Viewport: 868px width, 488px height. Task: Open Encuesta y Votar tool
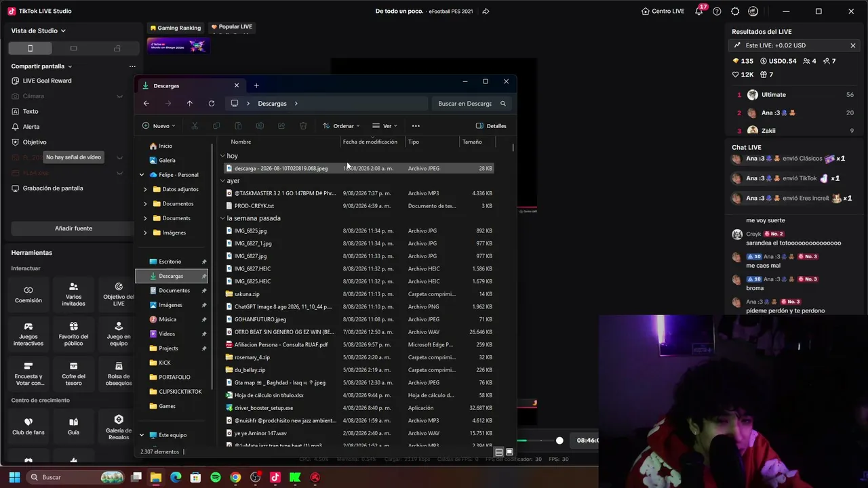(28, 374)
